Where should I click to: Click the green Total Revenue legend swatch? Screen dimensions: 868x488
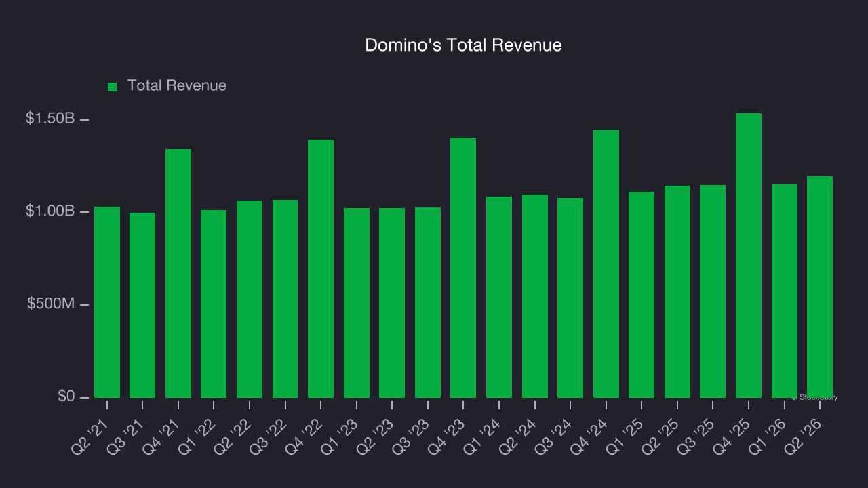pyautogui.click(x=113, y=87)
